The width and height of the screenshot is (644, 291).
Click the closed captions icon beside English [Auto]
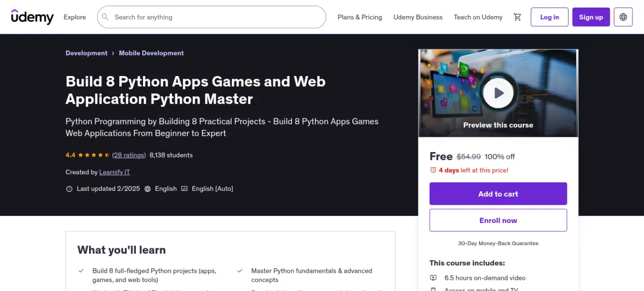pyautogui.click(x=185, y=189)
